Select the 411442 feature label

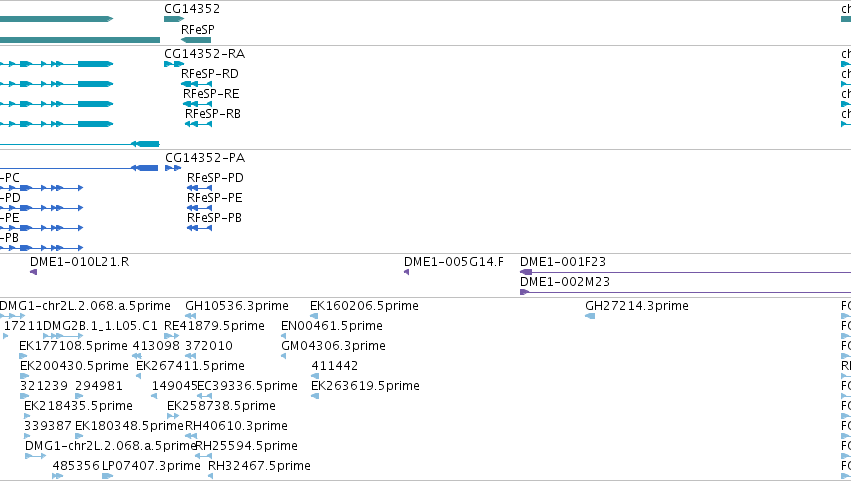pos(334,366)
